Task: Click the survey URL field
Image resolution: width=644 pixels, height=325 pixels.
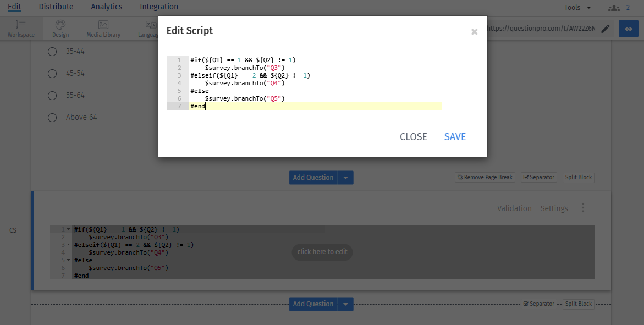Action: click(541, 29)
